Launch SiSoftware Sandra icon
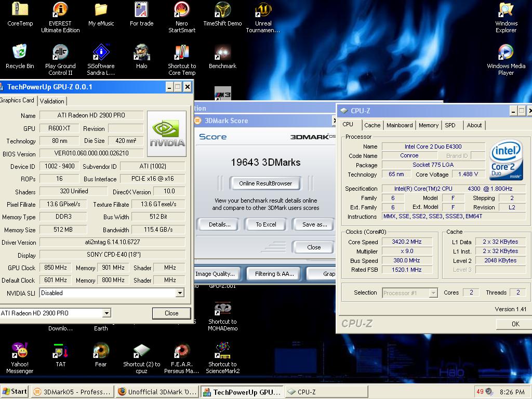 point(101,59)
